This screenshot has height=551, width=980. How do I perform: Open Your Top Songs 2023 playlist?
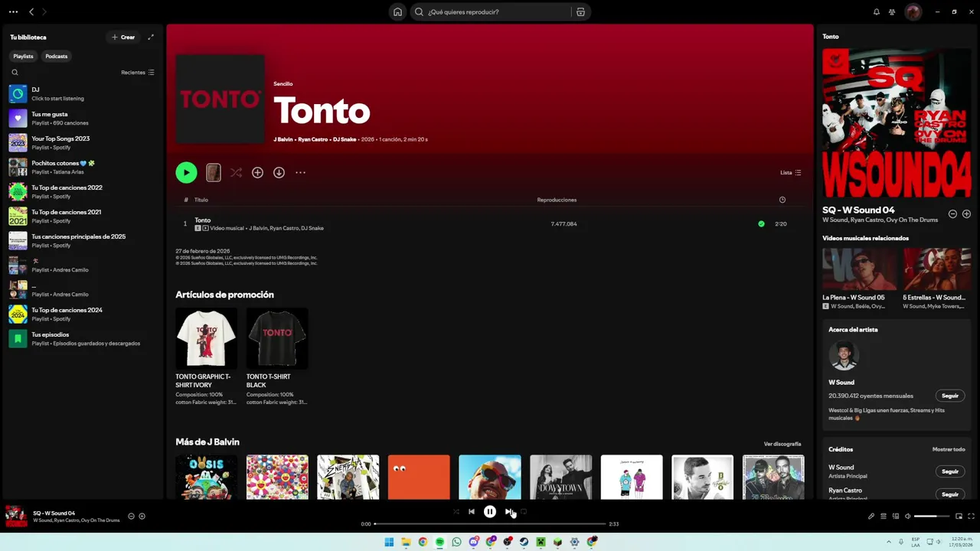tap(83, 142)
